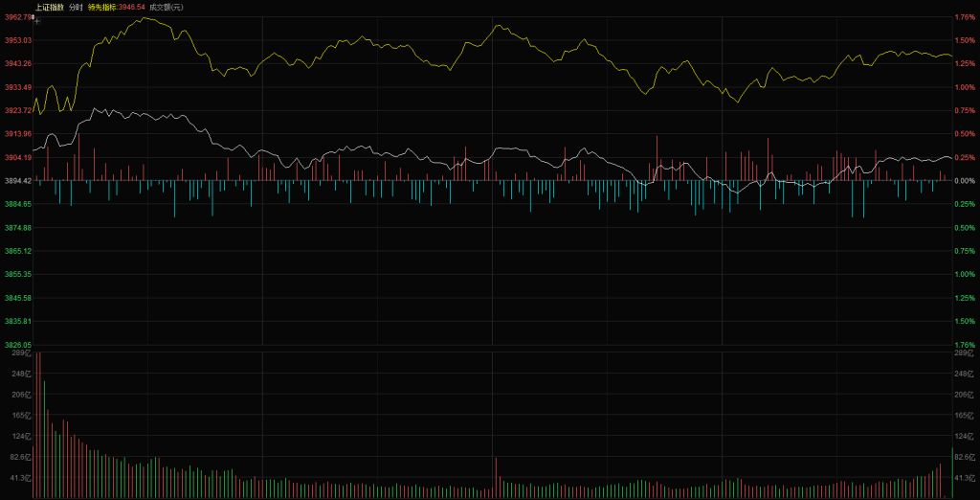The image size is (980, 500).
Task: Click the 3894.42 baseline price label
Action: [x=18, y=181]
